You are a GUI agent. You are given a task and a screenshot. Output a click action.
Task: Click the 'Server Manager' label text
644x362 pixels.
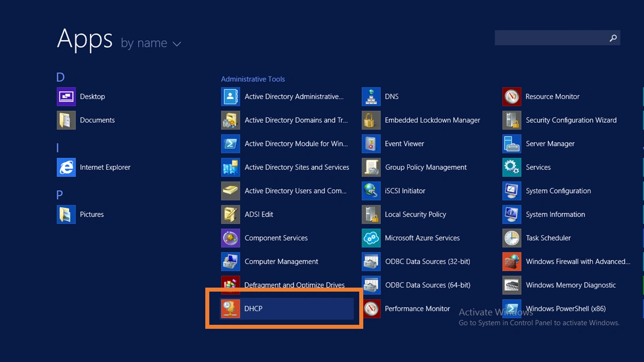(x=550, y=144)
